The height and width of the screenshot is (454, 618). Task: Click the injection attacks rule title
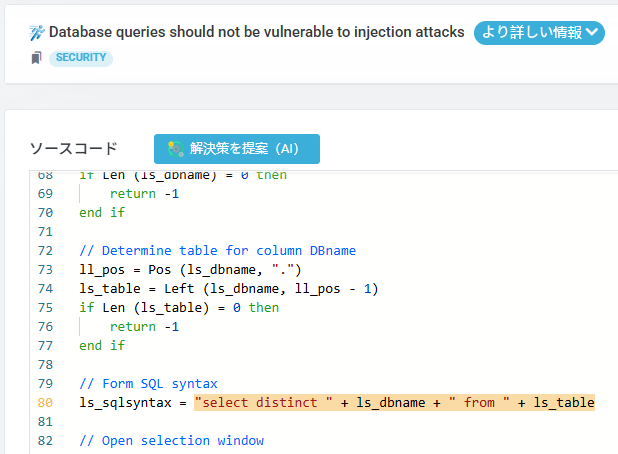(257, 32)
